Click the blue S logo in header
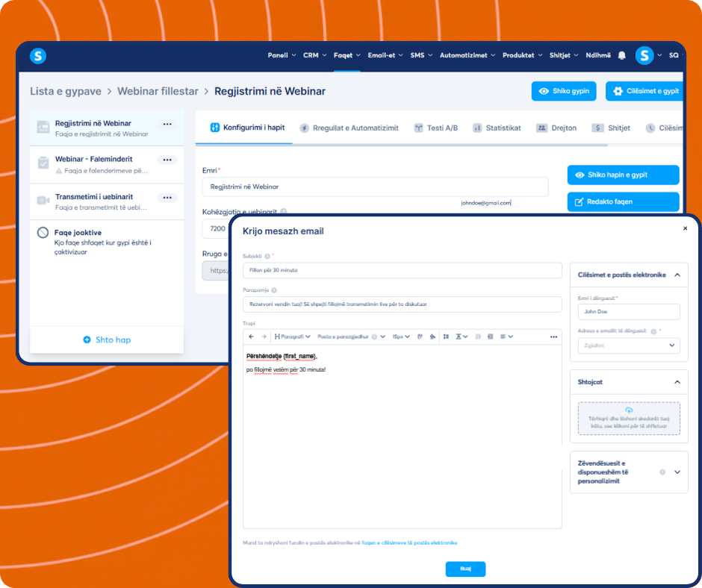This screenshot has width=702, height=588. pyautogui.click(x=38, y=56)
